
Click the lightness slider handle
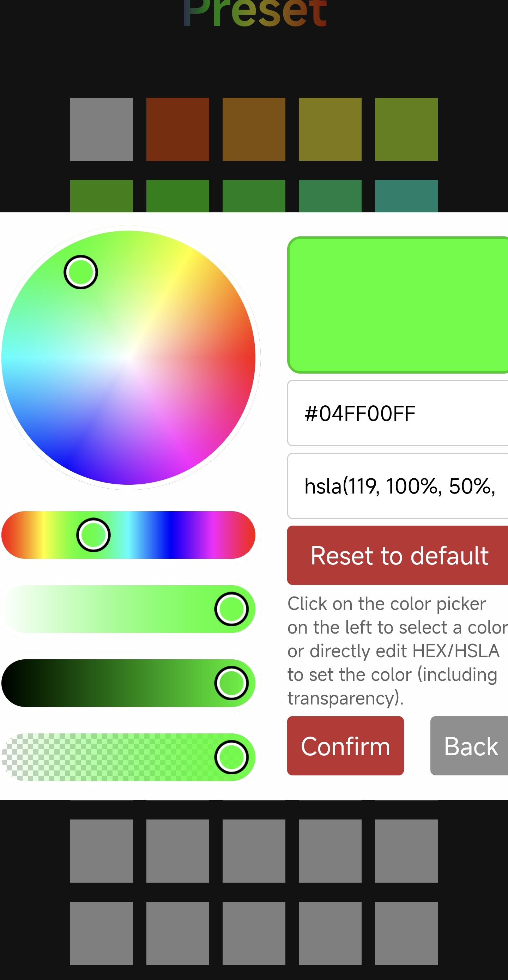tap(231, 683)
